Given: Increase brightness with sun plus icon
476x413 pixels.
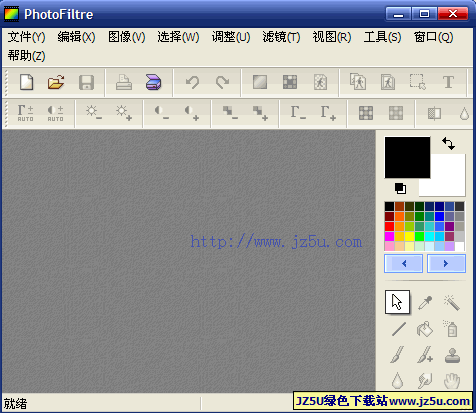Looking at the screenshot, I should (124, 113).
